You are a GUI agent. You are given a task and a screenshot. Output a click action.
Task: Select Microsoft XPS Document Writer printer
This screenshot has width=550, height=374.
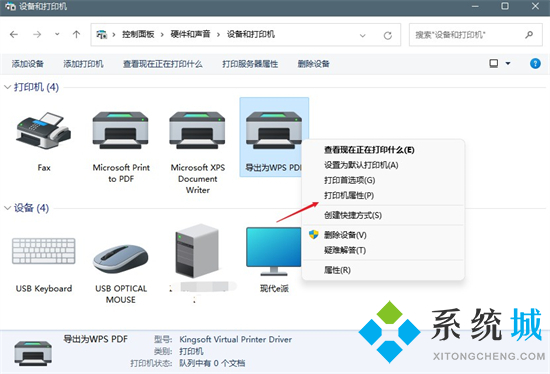click(x=197, y=131)
